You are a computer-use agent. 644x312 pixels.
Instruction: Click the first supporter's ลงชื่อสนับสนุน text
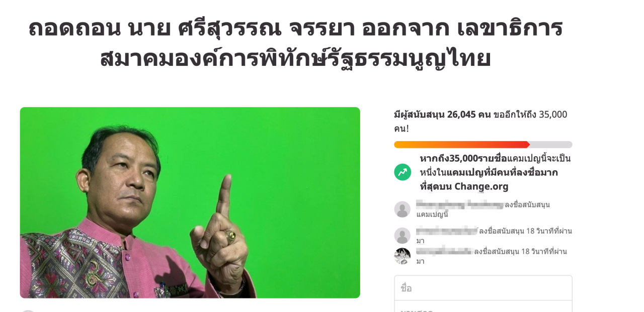pos(527,204)
